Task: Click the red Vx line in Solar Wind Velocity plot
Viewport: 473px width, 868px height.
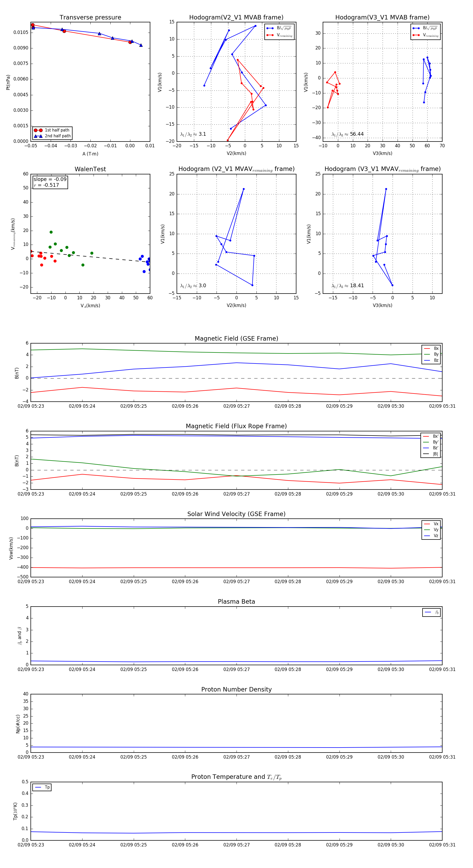Action: (x=236, y=568)
